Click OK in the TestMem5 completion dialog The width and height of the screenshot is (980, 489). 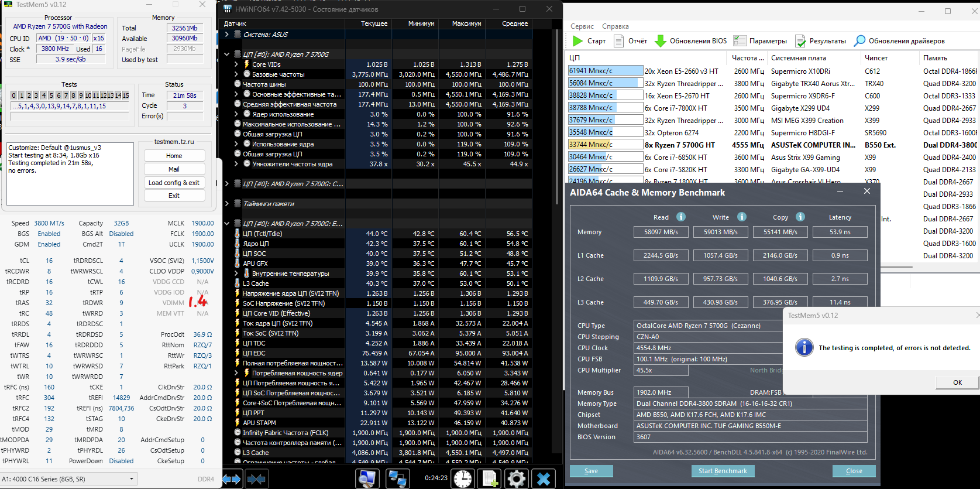(x=957, y=382)
